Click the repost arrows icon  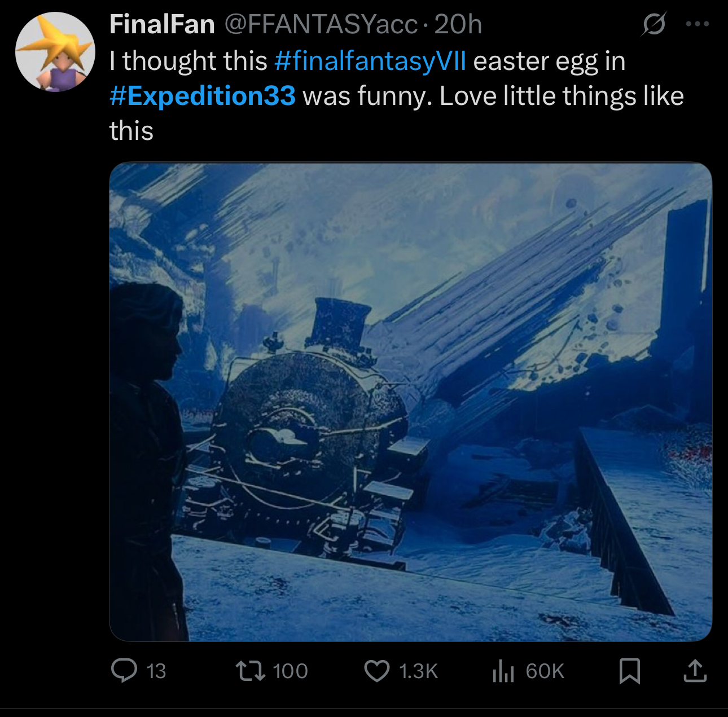(x=250, y=671)
